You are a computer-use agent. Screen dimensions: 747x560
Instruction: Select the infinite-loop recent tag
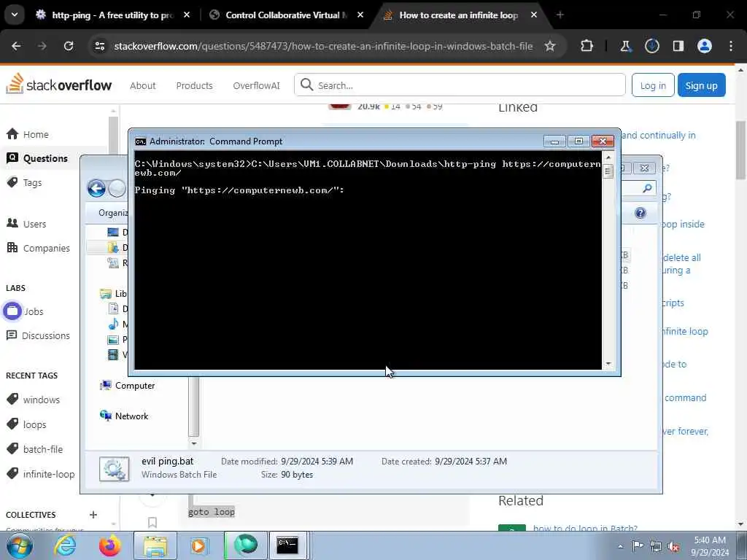pos(41,474)
